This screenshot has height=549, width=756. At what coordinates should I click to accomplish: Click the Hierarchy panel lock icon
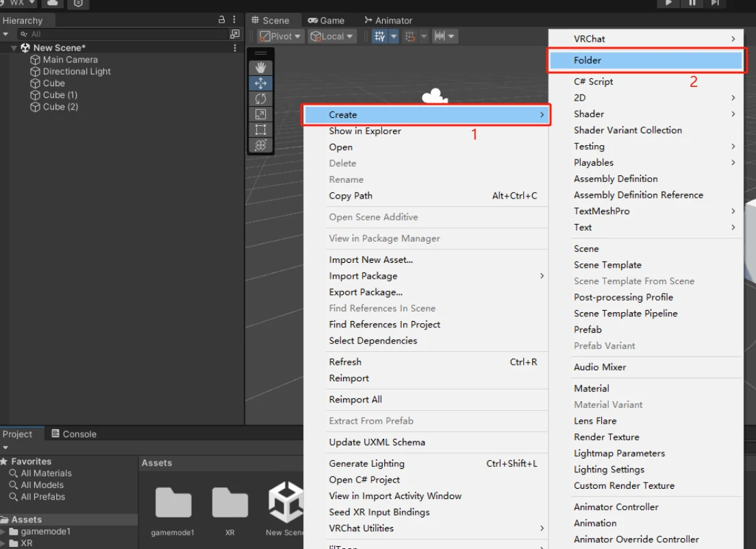tap(221, 21)
